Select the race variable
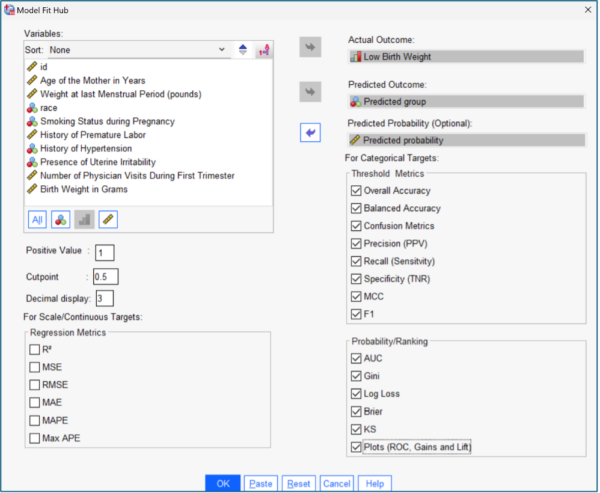Viewport: 600px width, 493px height. (x=148, y=108)
